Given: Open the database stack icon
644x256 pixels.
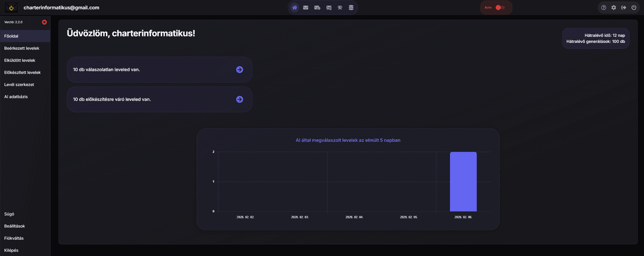Looking at the screenshot, I should pos(351,8).
